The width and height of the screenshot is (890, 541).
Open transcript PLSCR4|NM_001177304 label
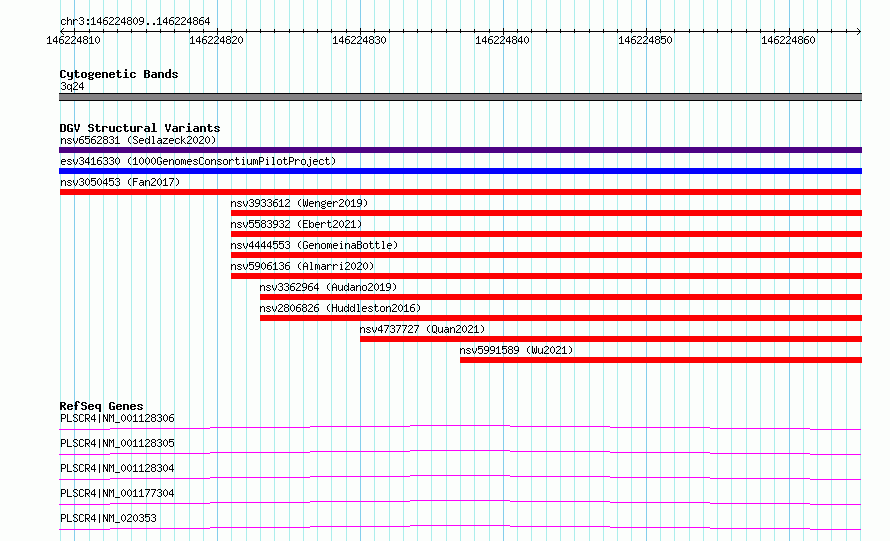(117, 493)
